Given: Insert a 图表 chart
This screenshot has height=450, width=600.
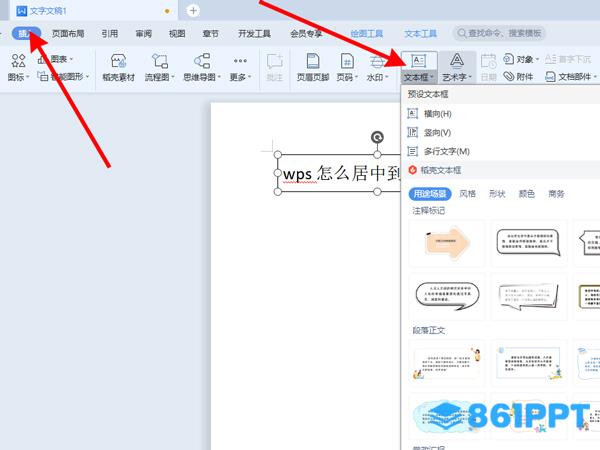Looking at the screenshot, I should [x=55, y=59].
